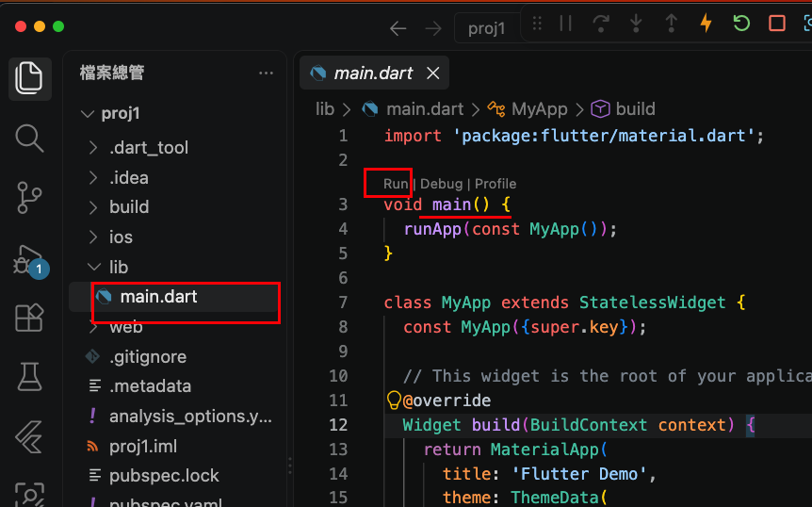812x507 pixels.
Task: Open the Flutter sidebar view
Action: coord(29,436)
